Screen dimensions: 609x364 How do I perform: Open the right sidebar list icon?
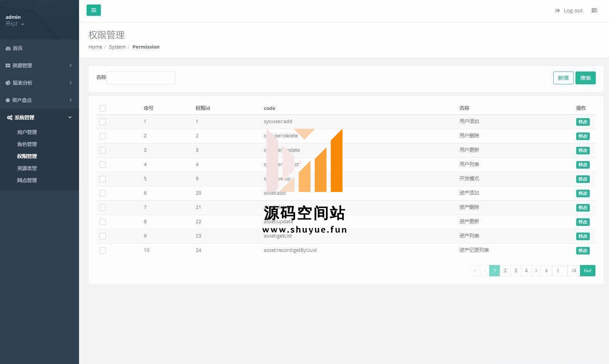[x=594, y=11]
